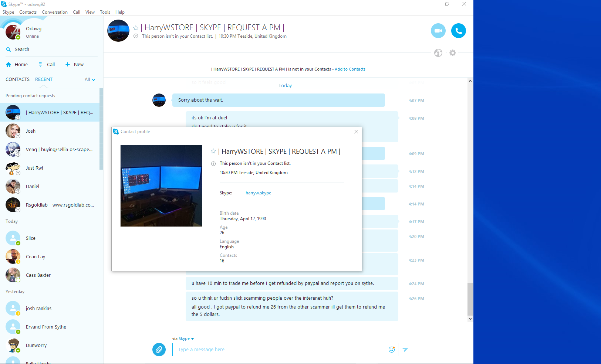The height and width of the screenshot is (364, 601).
Task: Open the Just Rwt conversation
Action: [50, 168]
